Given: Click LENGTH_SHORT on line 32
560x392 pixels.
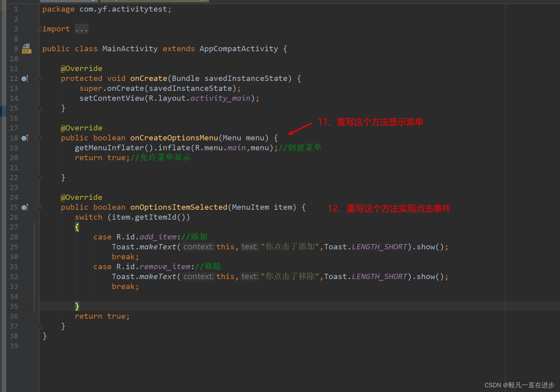Looking at the screenshot, I should coord(380,277).
